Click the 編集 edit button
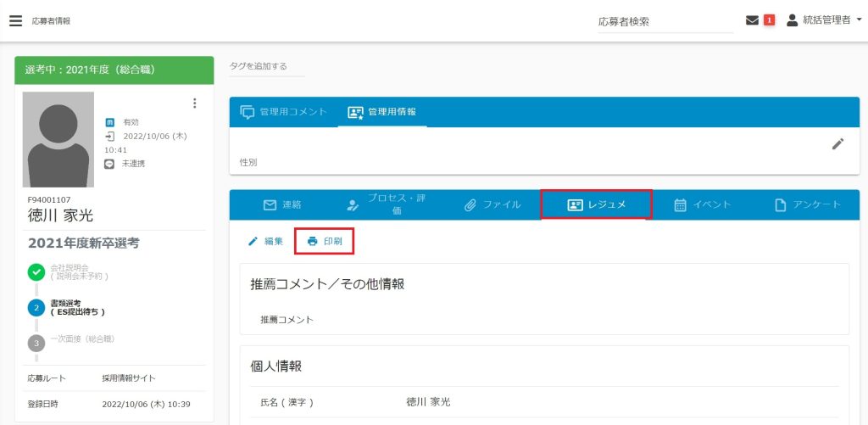The width and height of the screenshot is (868, 425). pyautogui.click(x=265, y=241)
